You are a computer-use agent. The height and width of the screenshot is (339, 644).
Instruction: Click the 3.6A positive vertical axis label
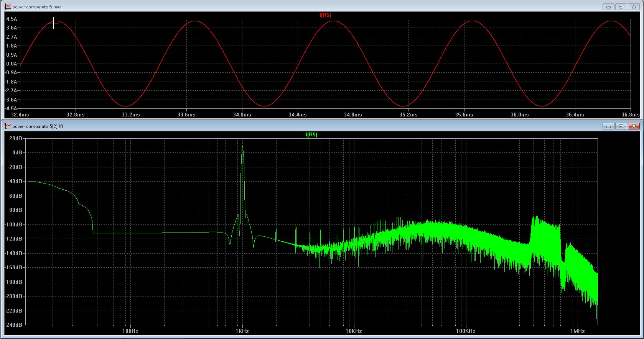[12, 28]
